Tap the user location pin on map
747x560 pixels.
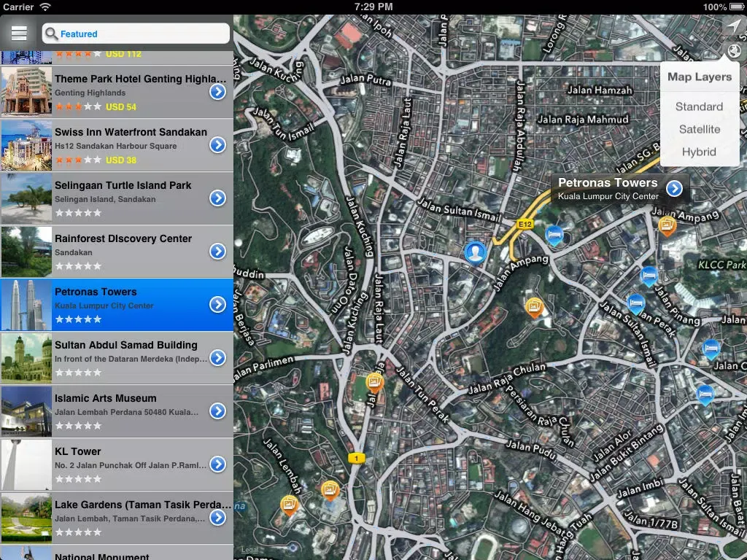pos(476,252)
